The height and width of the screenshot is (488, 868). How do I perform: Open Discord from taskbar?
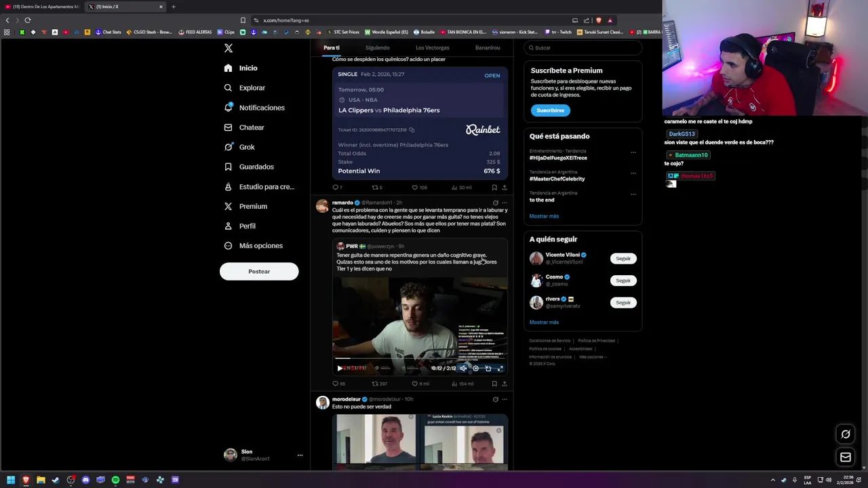85,480
